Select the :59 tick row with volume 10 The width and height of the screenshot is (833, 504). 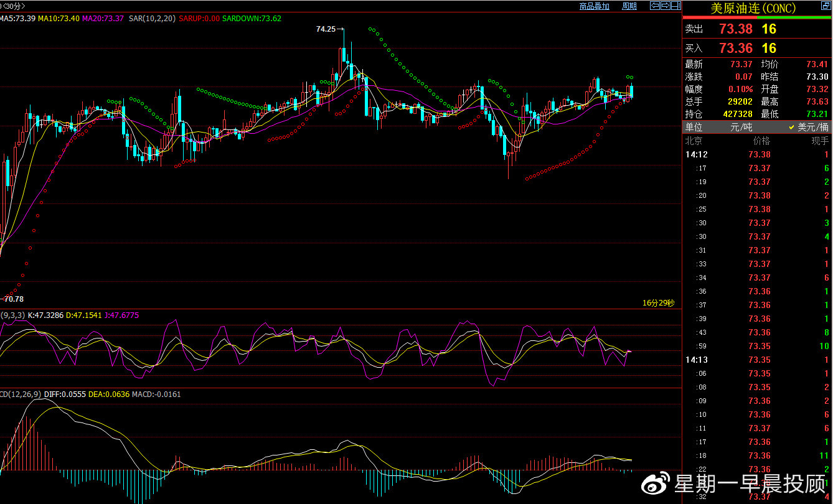758,346
